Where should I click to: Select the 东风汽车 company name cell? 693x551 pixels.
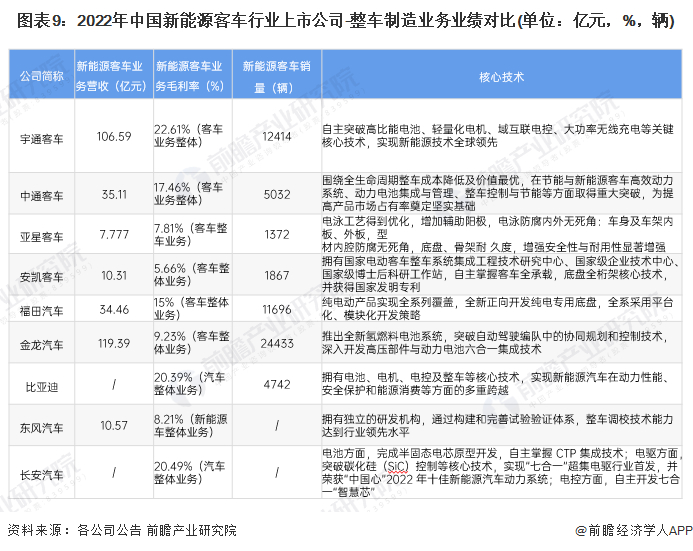(42, 428)
